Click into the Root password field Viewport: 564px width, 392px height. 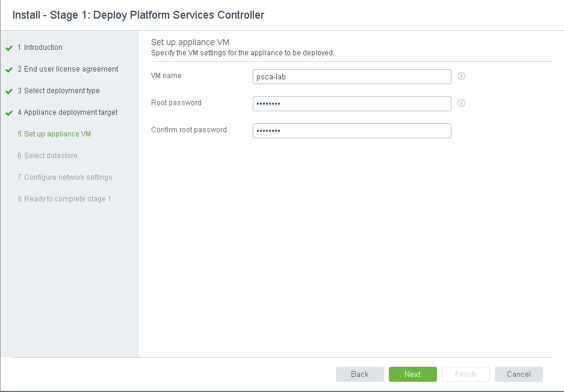352,103
